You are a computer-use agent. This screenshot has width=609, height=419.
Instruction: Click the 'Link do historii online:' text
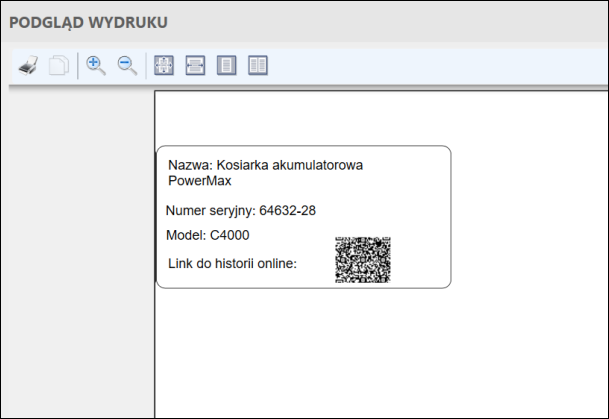(232, 264)
